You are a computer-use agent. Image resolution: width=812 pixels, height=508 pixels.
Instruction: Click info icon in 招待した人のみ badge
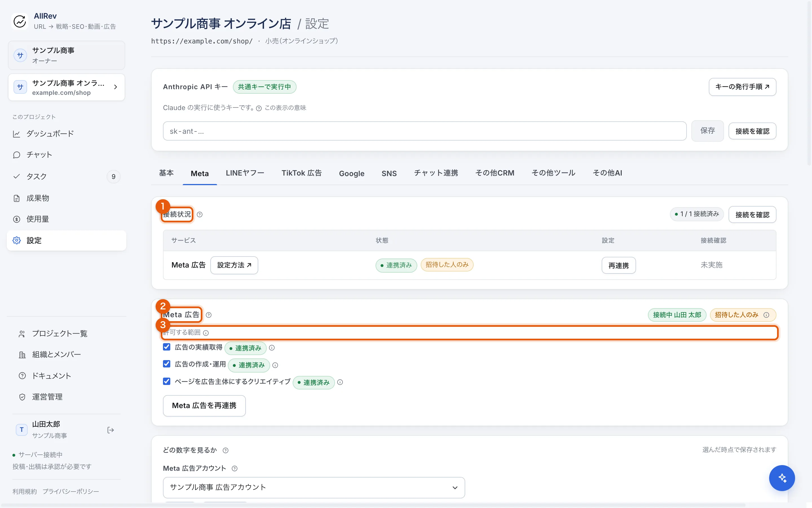[x=766, y=315]
